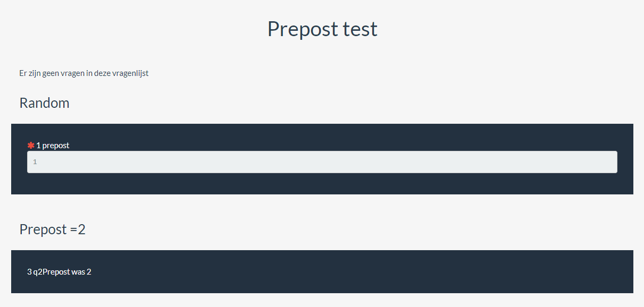This screenshot has height=307, width=644.
Task: Click the words "was 2" in the lower panel
Action: (81, 272)
